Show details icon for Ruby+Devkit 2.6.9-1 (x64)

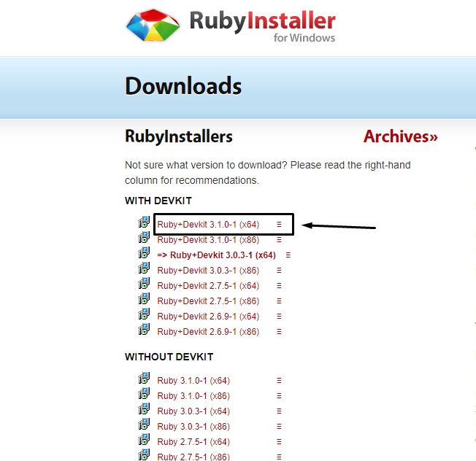tap(279, 317)
